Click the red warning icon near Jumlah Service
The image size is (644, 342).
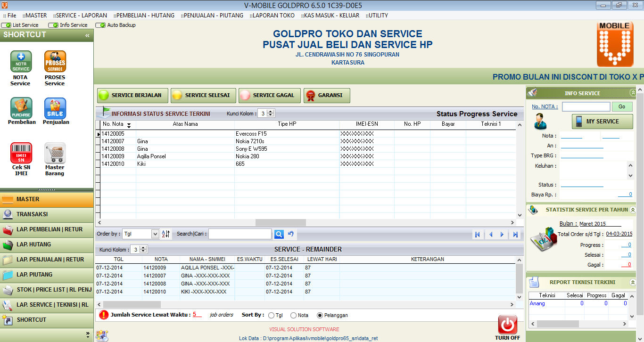[x=104, y=315]
